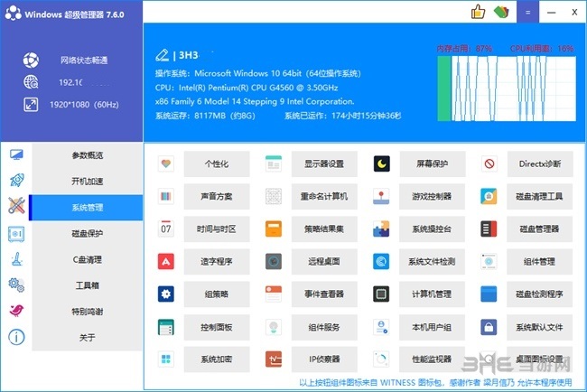Launch 磁盘清理工具
Screen dimensions: 587x392
(x=539, y=196)
